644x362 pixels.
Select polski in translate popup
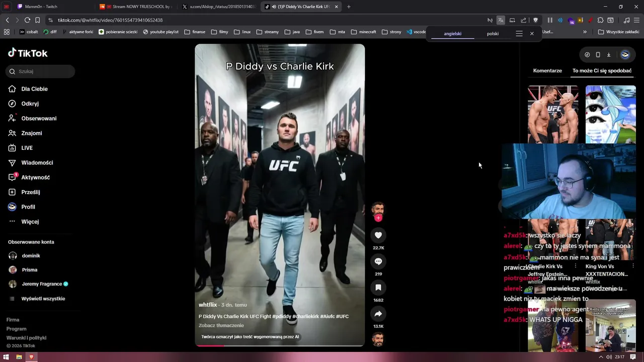[493, 34]
